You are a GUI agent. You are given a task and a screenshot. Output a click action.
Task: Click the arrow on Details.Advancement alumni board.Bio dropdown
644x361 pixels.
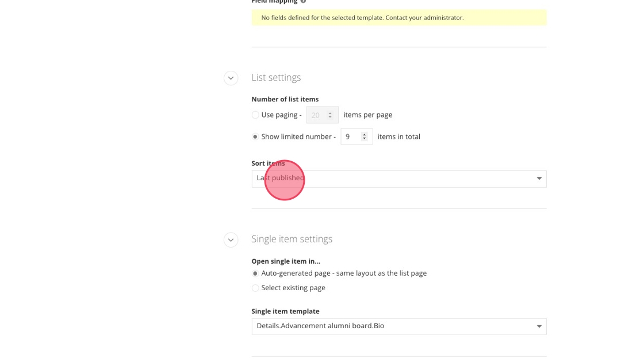point(539,326)
